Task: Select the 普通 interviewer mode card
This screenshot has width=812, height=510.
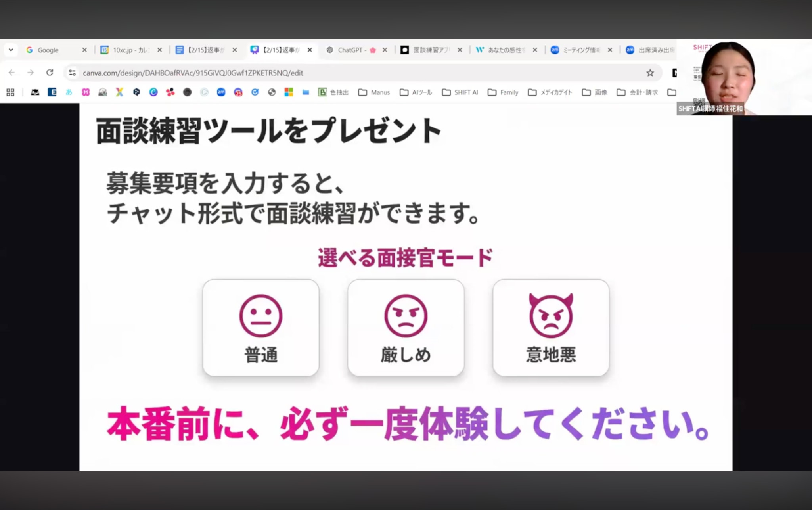Action: [260, 328]
